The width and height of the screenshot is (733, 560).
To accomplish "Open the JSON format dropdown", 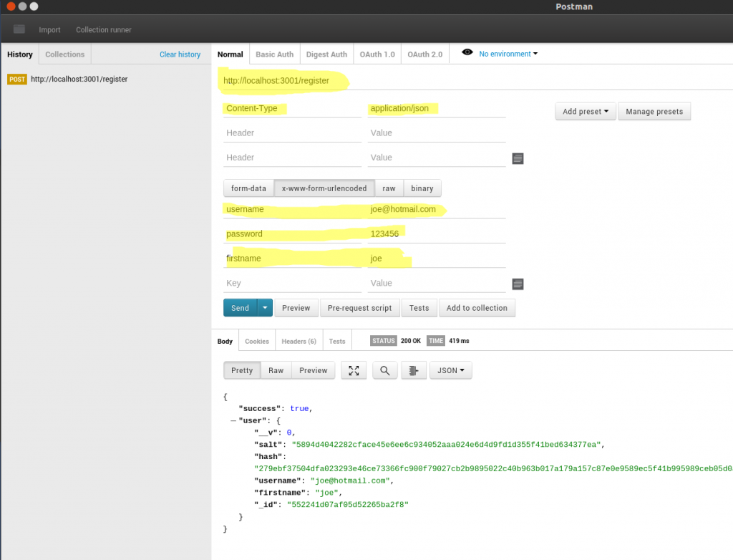I will click(451, 370).
